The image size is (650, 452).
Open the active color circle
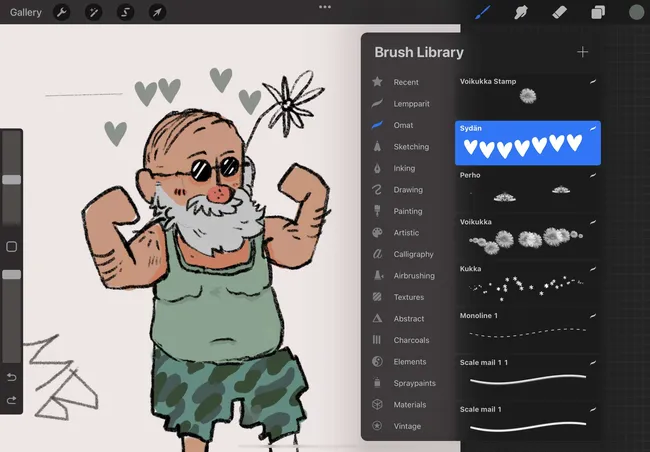pyautogui.click(x=636, y=12)
